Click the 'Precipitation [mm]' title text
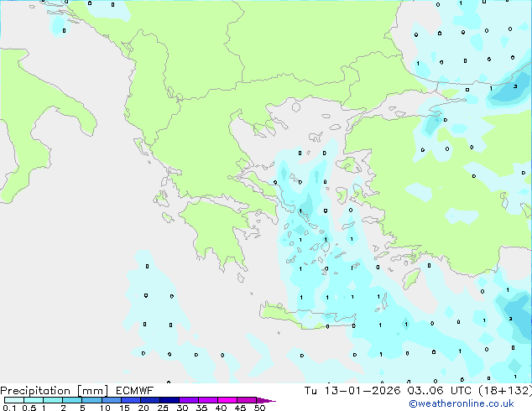 [x=55, y=391]
